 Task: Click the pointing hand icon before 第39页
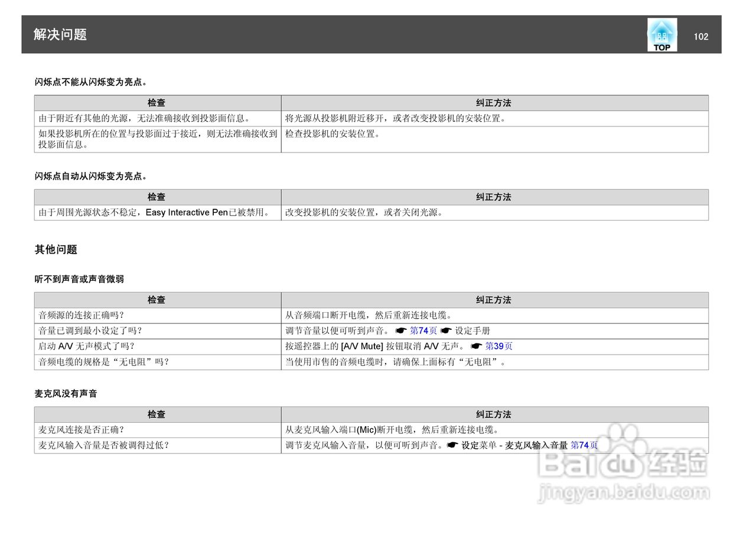[x=477, y=346]
